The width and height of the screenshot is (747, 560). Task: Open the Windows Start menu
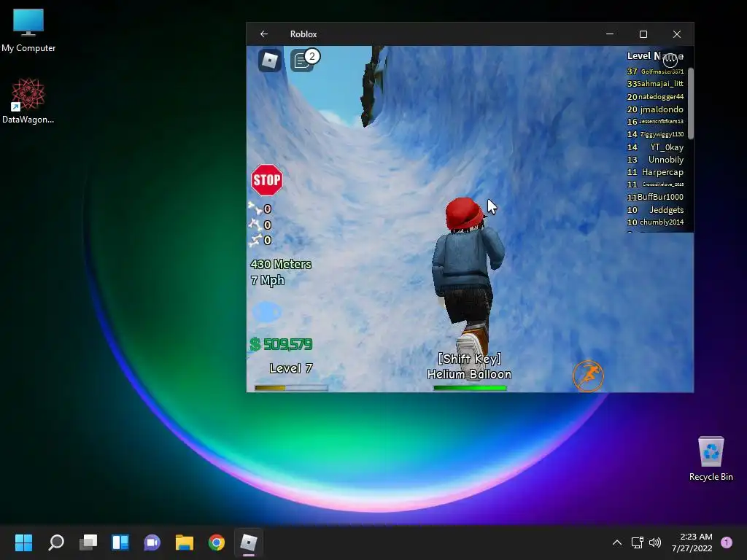[x=23, y=542]
